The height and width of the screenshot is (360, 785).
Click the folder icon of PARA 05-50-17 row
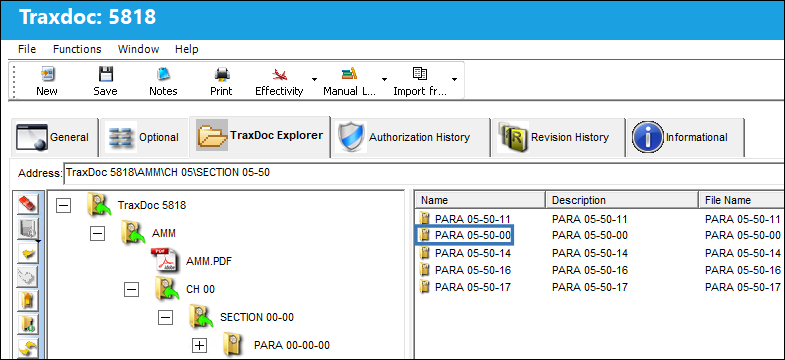click(425, 287)
